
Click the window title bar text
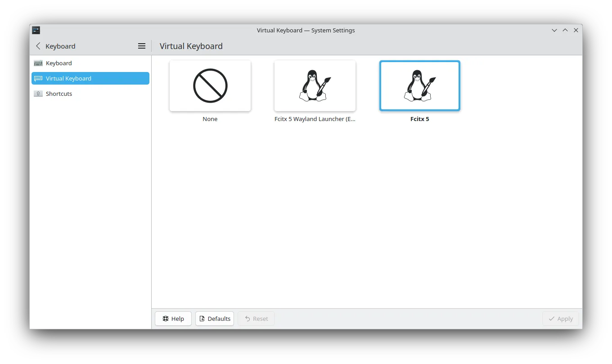(x=306, y=30)
